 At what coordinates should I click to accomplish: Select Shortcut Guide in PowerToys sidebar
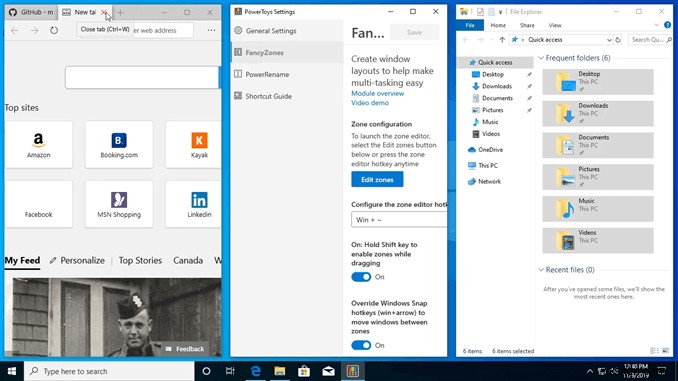pos(287,96)
